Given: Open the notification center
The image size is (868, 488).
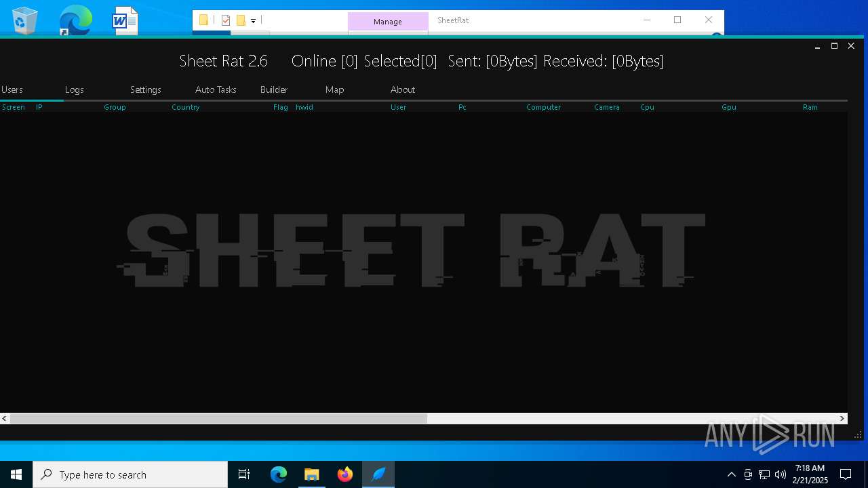Looking at the screenshot, I should point(846,474).
